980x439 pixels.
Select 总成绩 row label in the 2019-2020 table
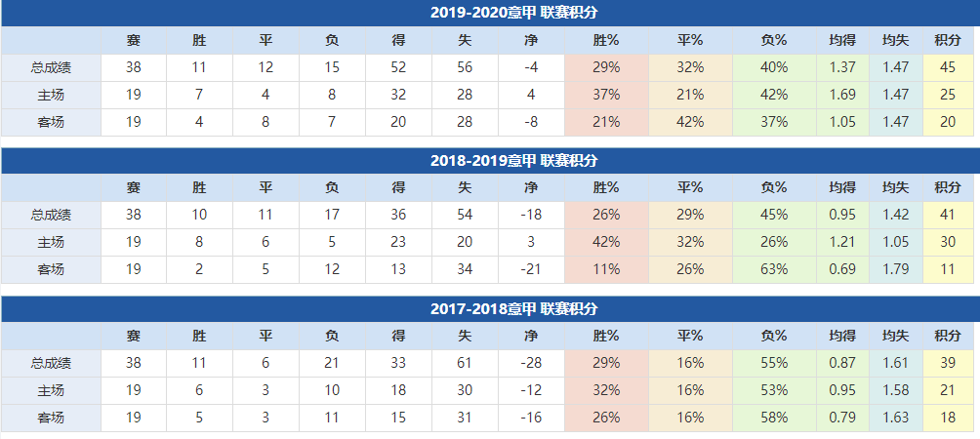[51, 67]
